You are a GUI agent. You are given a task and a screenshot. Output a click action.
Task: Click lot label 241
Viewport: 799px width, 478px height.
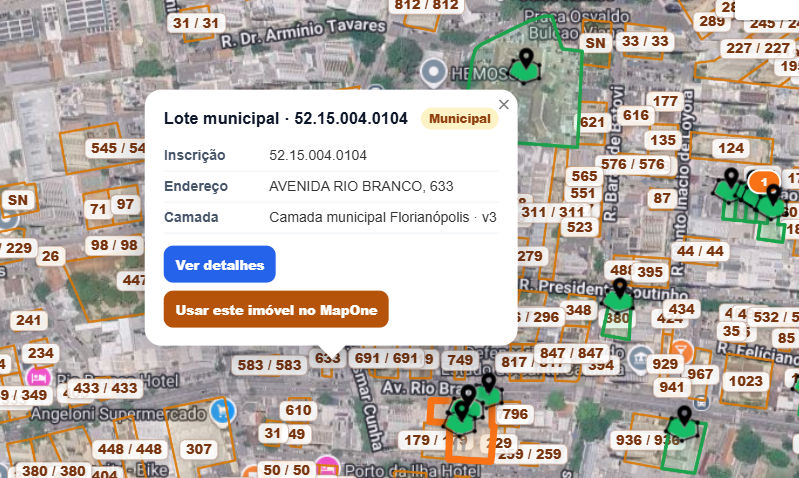29,320
